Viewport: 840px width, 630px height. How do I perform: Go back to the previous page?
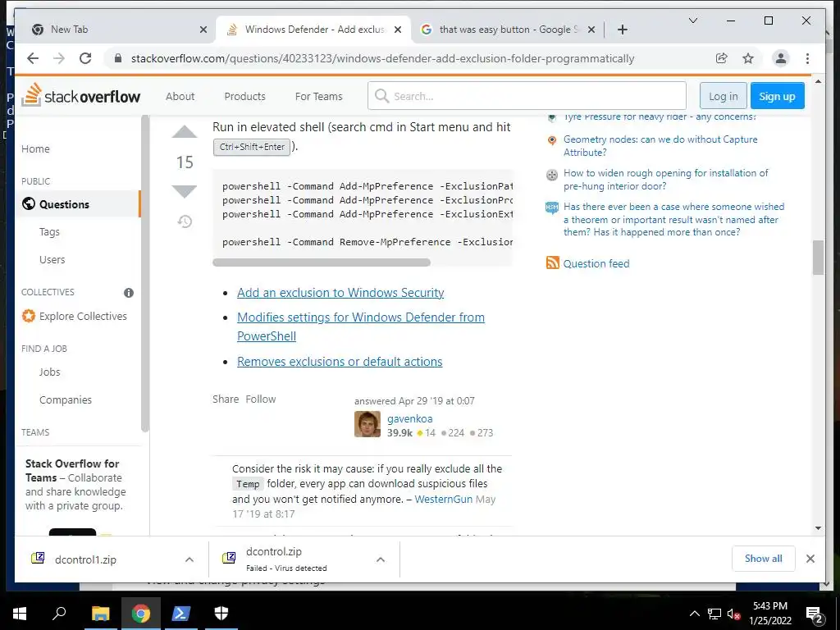point(33,58)
